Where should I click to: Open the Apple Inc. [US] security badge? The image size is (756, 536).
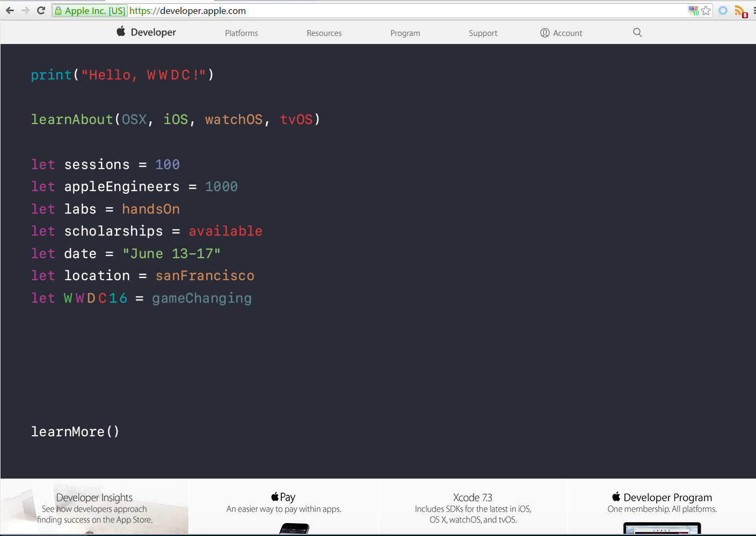(x=90, y=11)
